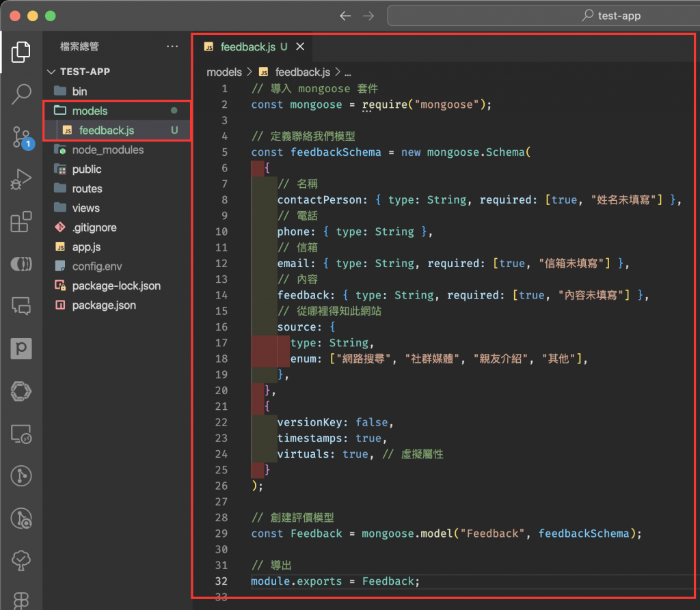Go forward with the right arrow
Screen dimensions: 700x610
coord(368,16)
